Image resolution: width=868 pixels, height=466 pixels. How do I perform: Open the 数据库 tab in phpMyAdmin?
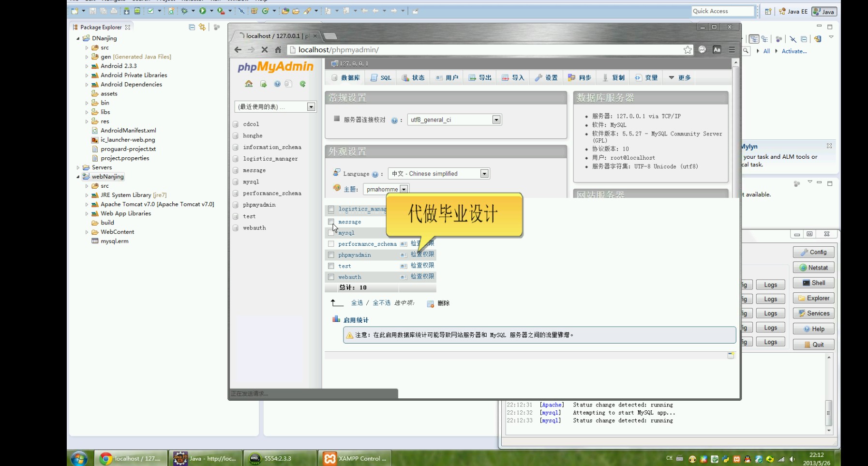click(345, 77)
